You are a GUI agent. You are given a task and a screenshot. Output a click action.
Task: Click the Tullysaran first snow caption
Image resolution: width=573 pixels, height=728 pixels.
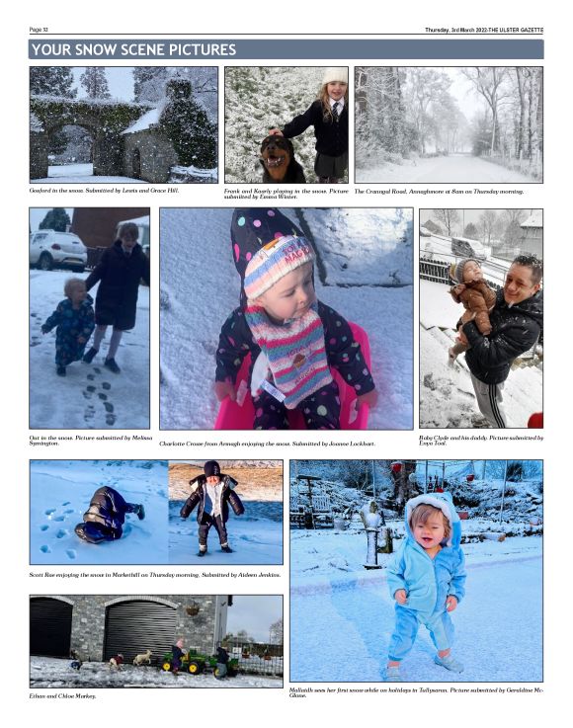coord(416,692)
